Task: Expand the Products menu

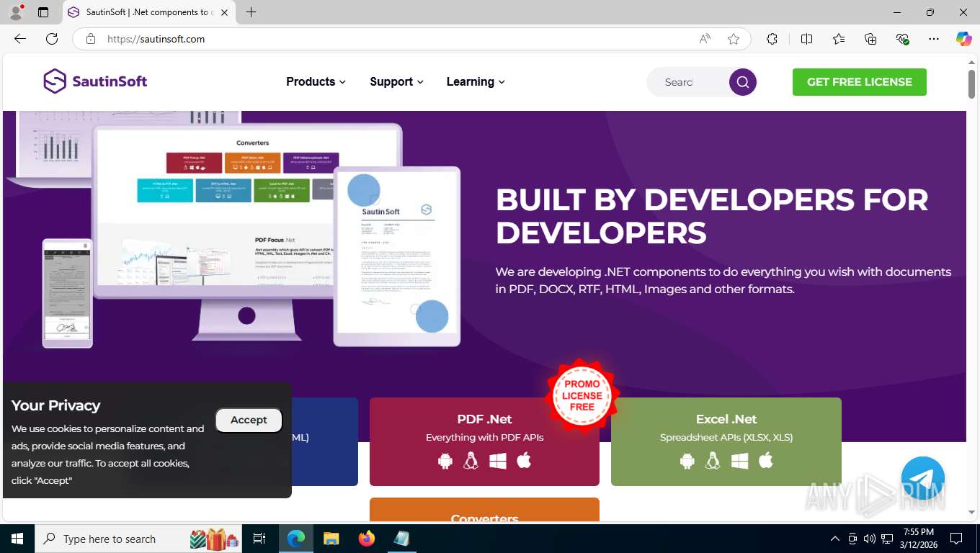Action: pos(316,82)
